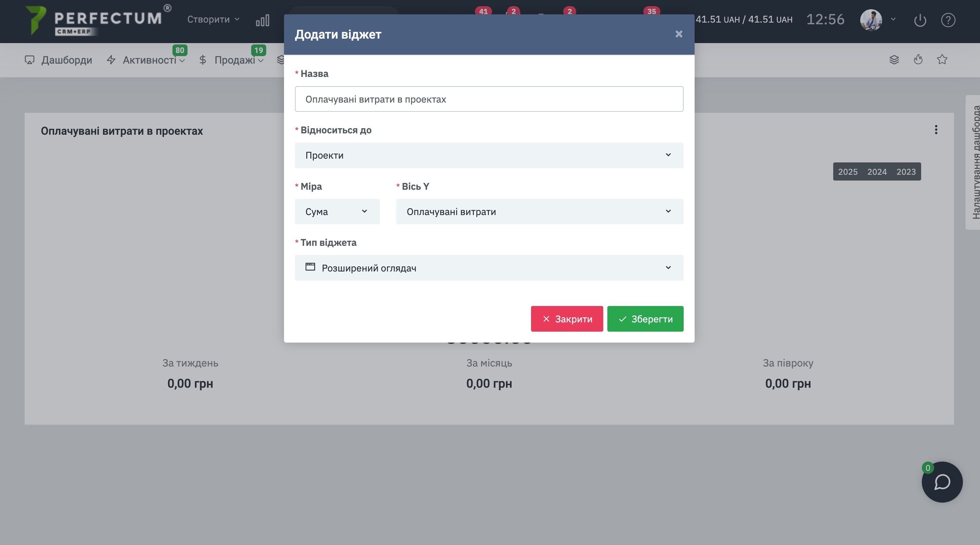This screenshot has width=980, height=545.
Task: Open the chat bubble support widget
Action: 942,482
